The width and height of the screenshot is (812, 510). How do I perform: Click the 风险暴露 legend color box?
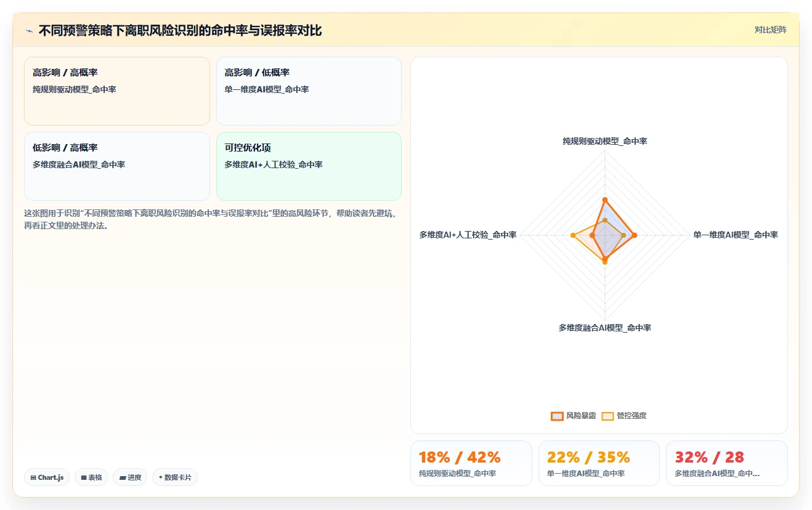[x=557, y=416]
